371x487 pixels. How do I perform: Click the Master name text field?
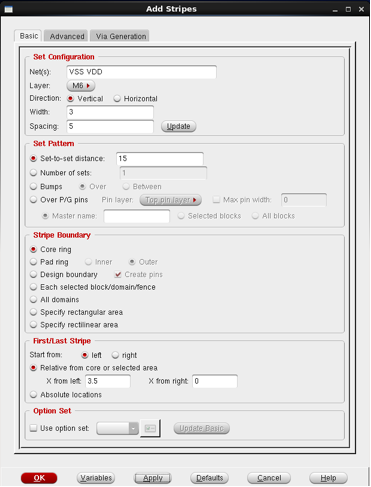(x=137, y=216)
